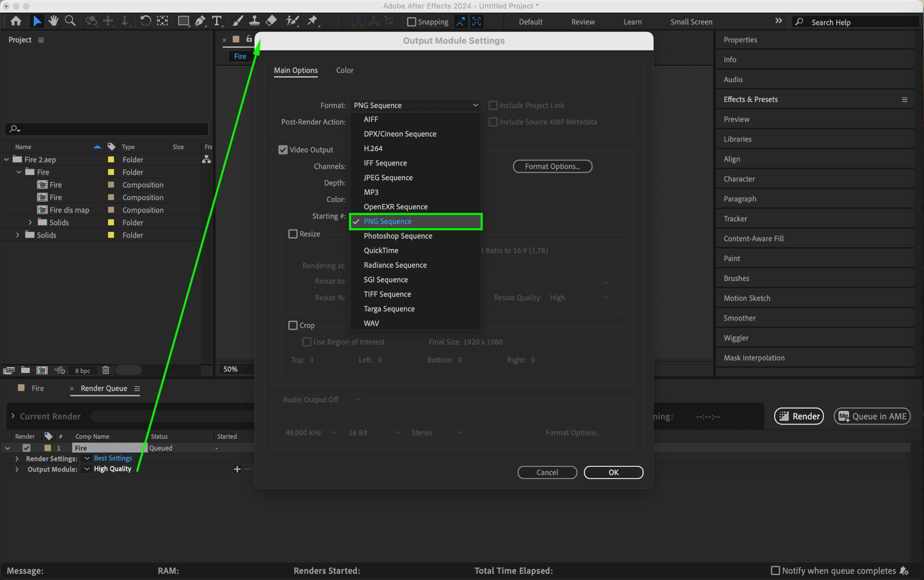Enable the Crop checkbox
The image size is (924, 580).
[293, 325]
